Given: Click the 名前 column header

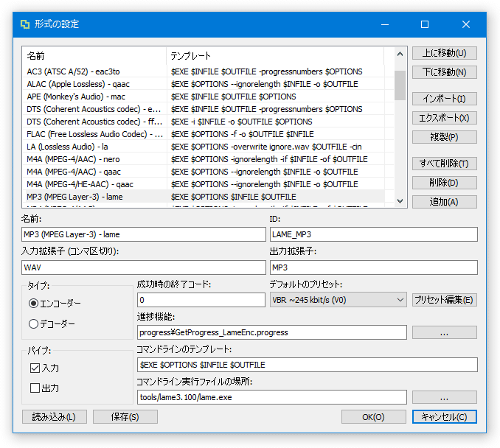Looking at the screenshot, I should pyautogui.click(x=94, y=56).
